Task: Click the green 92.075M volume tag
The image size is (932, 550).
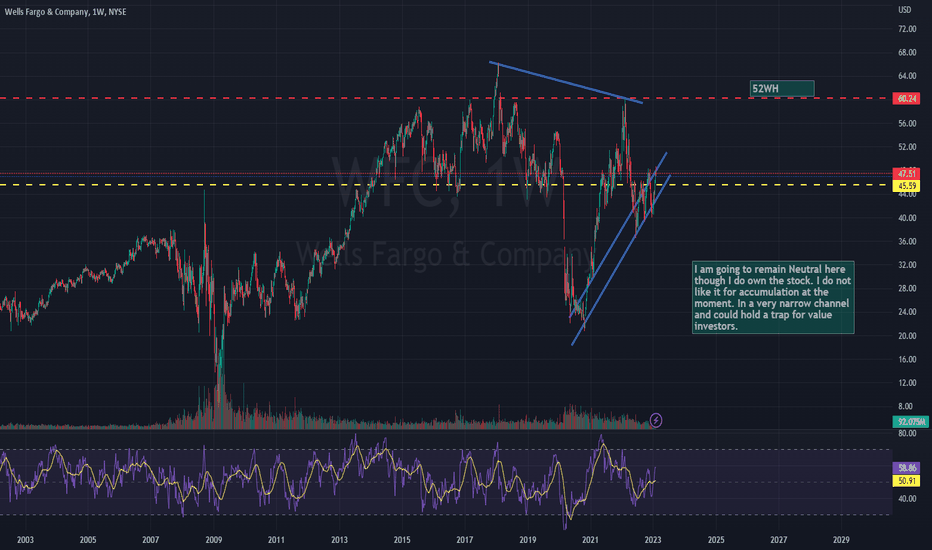Action: pos(911,422)
